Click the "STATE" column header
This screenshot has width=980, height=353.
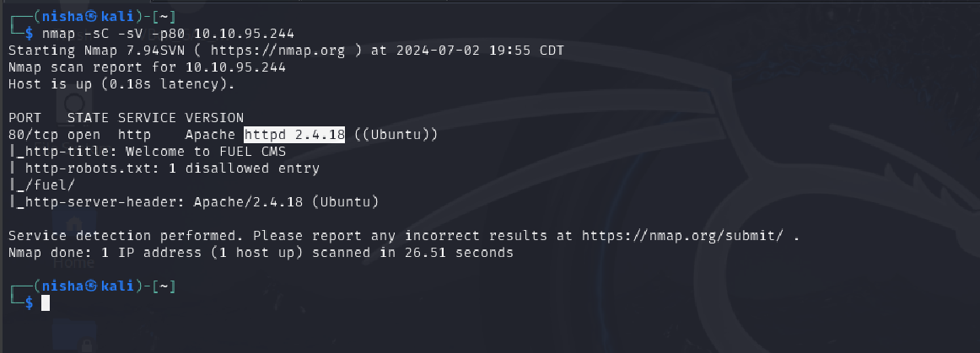coord(88,117)
